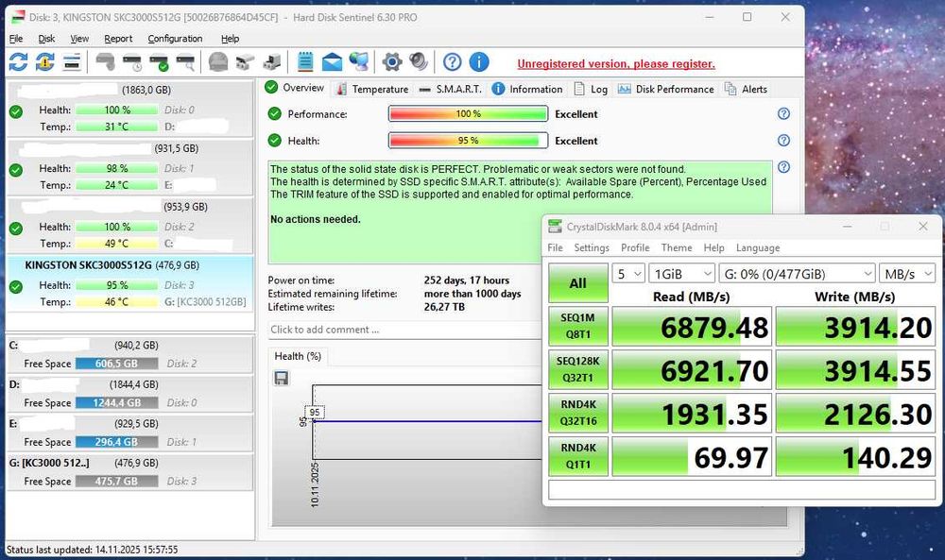Click the C: Free Space 606,5 GB bar
The image size is (945, 560).
[116, 364]
